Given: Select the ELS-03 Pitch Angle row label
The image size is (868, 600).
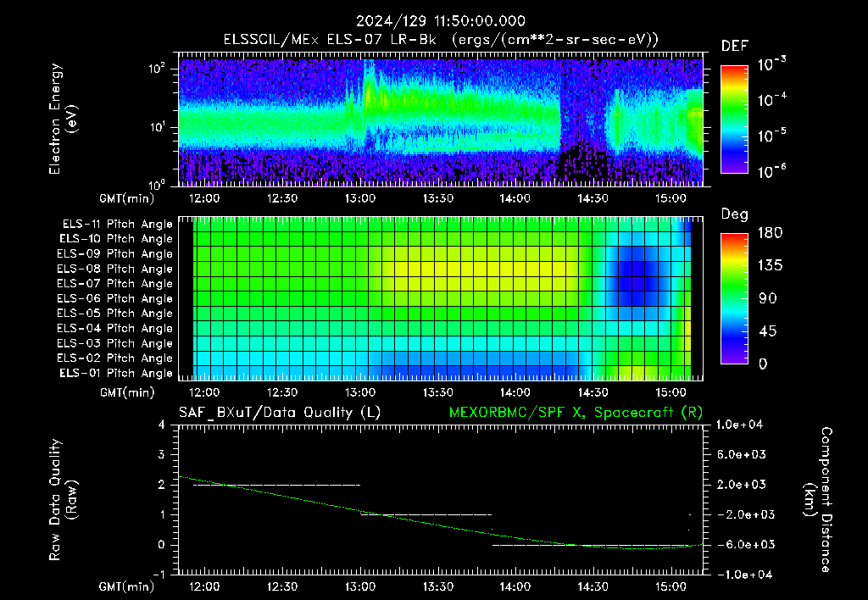Looking at the screenshot, I should (115, 343).
